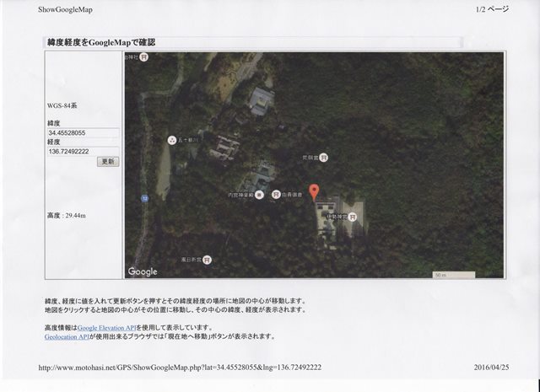Open the Geolocation API link
This screenshot has width=540, height=392.
67,336
